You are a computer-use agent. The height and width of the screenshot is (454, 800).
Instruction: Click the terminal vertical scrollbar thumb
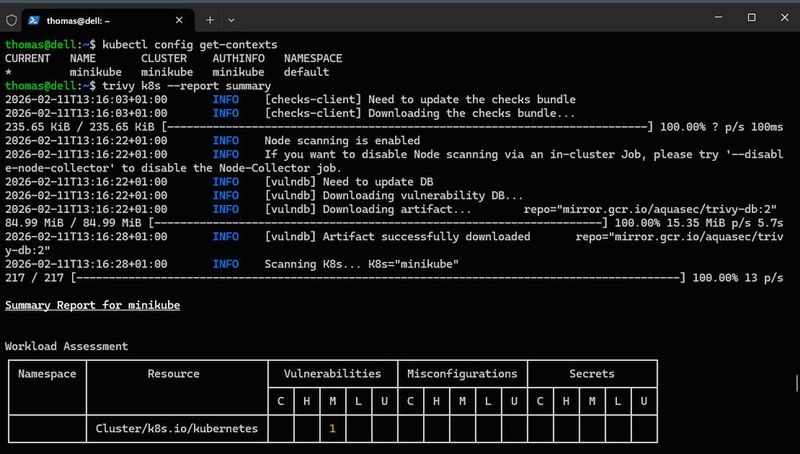coord(796,383)
